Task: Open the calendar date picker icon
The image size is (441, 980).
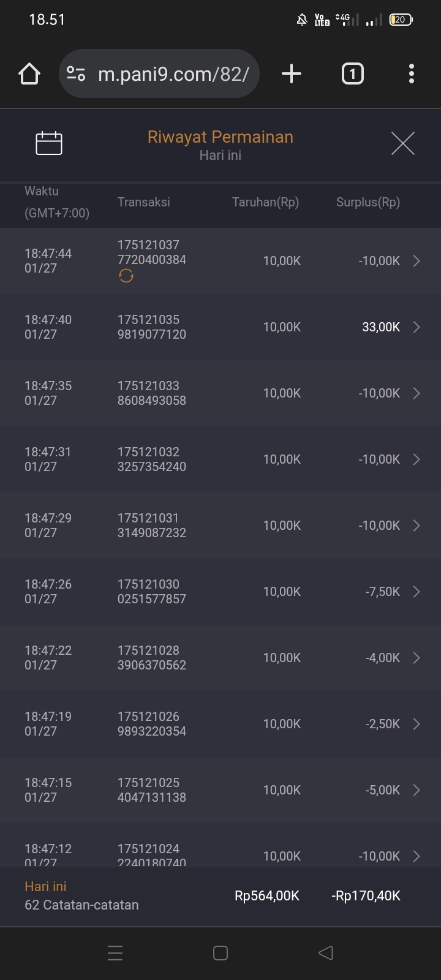Action: pos(49,143)
